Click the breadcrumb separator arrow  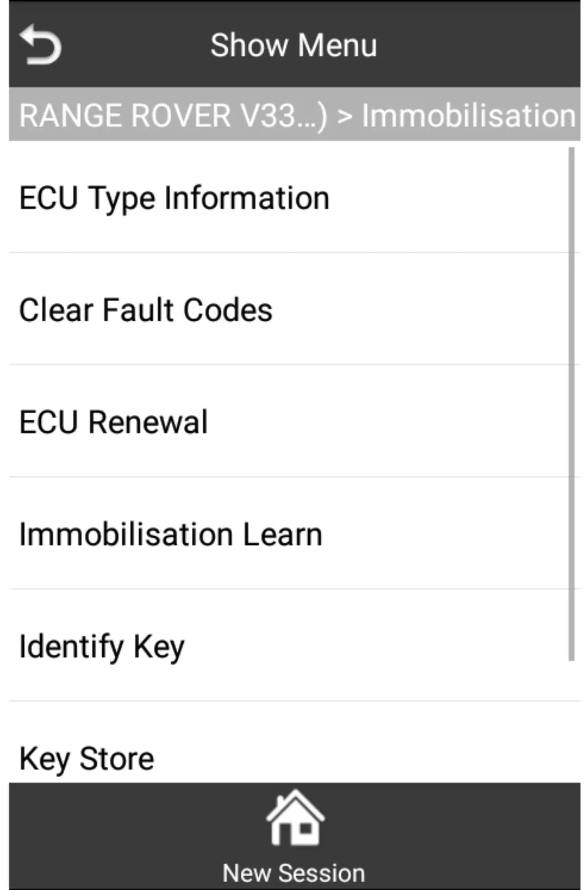pos(344,116)
